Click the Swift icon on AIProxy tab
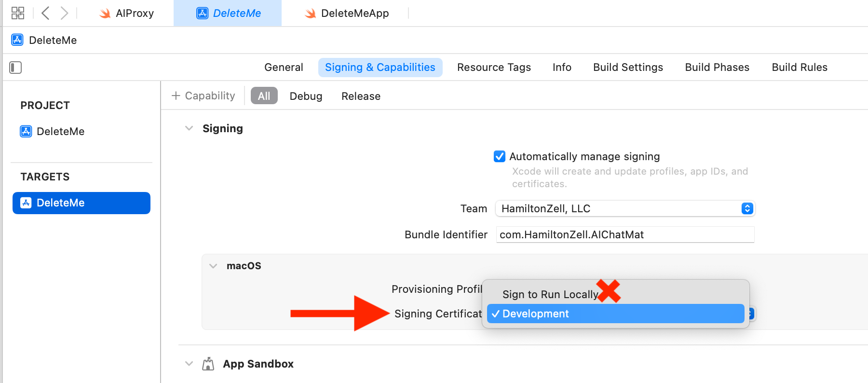The height and width of the screenshot is (383, 868). 105,14
